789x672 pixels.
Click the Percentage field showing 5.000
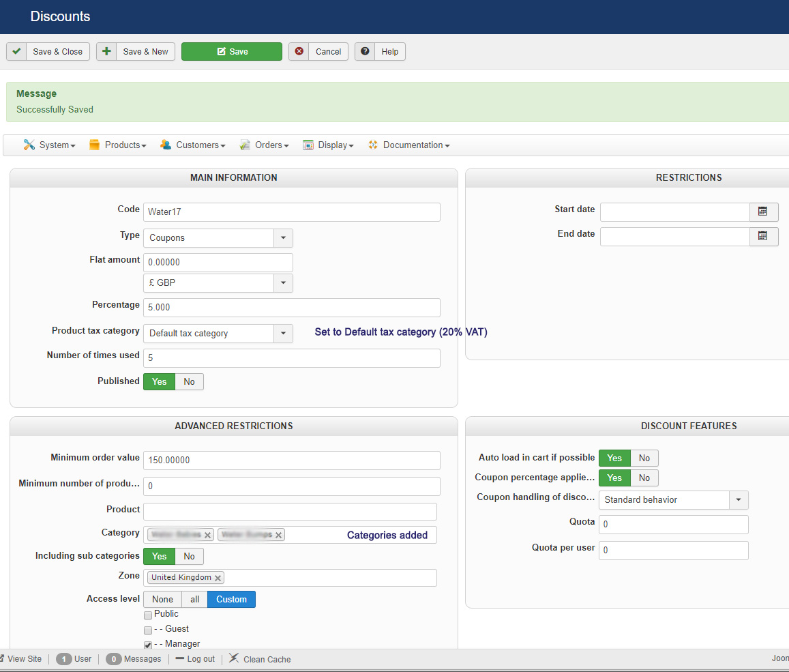tap(292, 308)
